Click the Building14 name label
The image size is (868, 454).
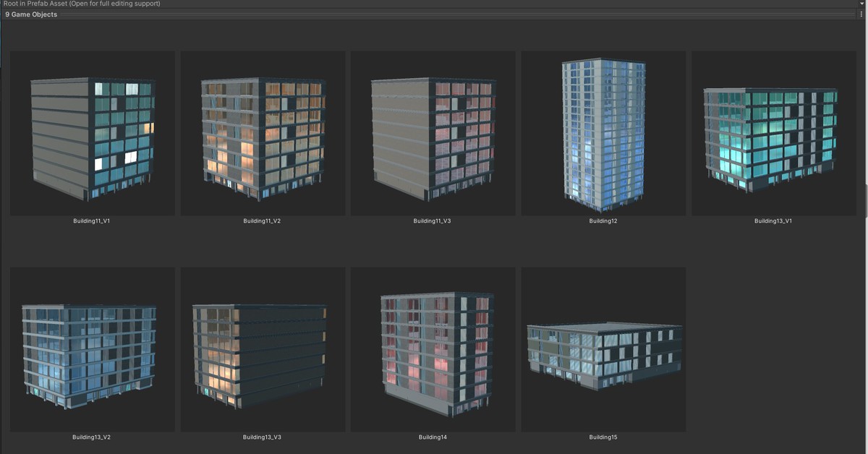point(432,437)
